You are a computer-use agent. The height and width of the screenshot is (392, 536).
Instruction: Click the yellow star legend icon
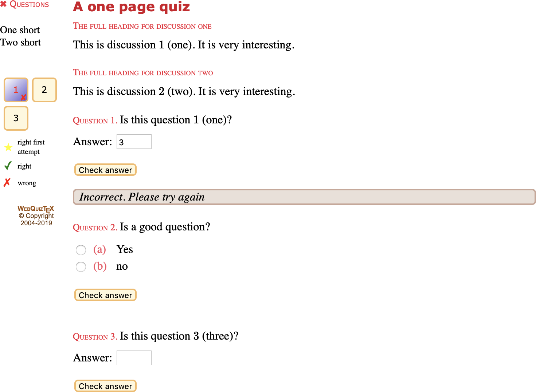pyautogui.click(x=8, y=147)
